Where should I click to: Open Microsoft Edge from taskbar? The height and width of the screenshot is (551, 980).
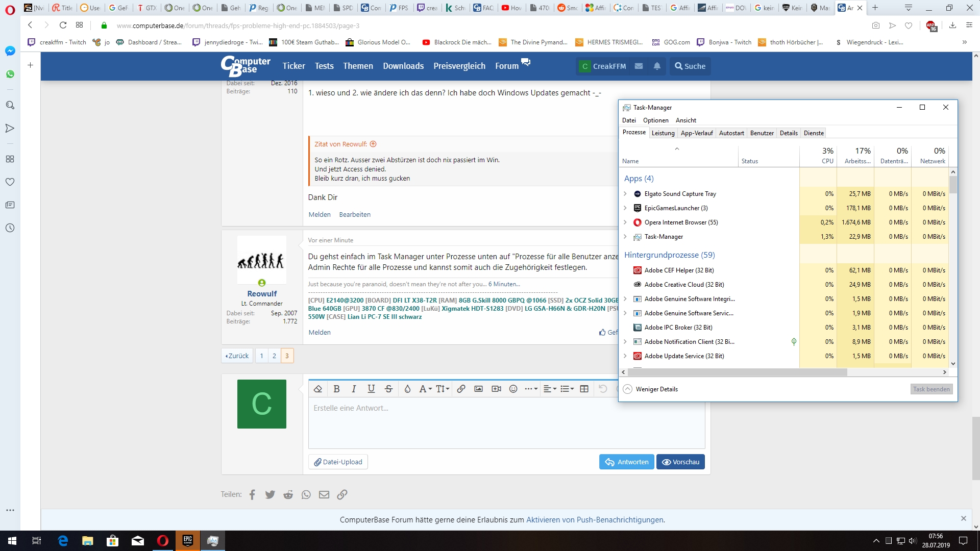click(63, 541)
